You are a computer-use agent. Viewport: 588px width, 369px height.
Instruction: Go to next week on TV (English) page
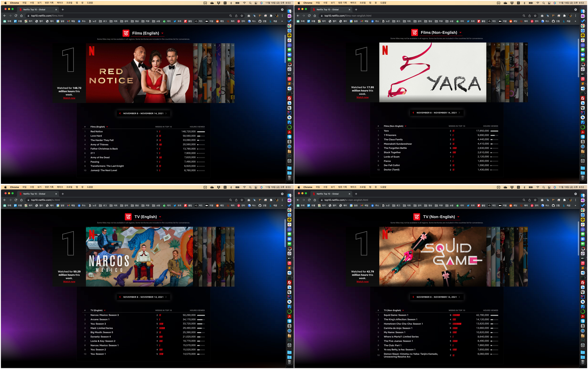166,297
